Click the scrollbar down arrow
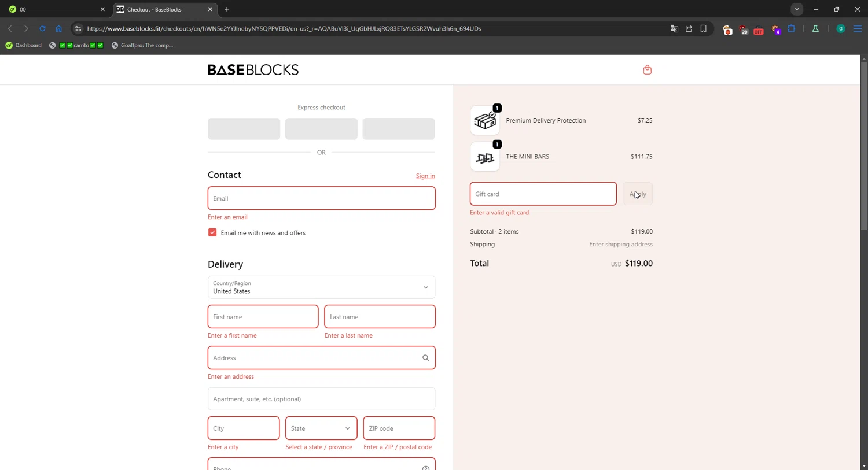This screenshot has height=470, width=868. click(x=864, y=466)
